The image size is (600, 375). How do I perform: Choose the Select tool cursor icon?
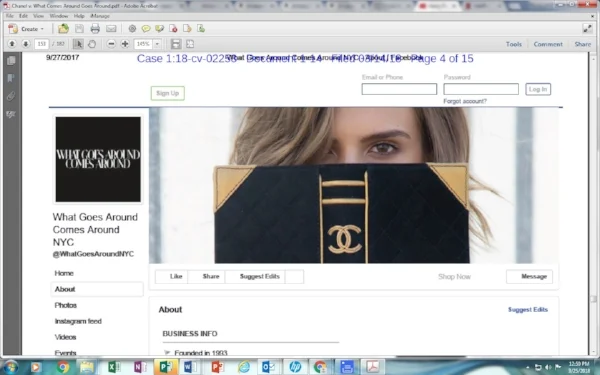click(78, 44)
